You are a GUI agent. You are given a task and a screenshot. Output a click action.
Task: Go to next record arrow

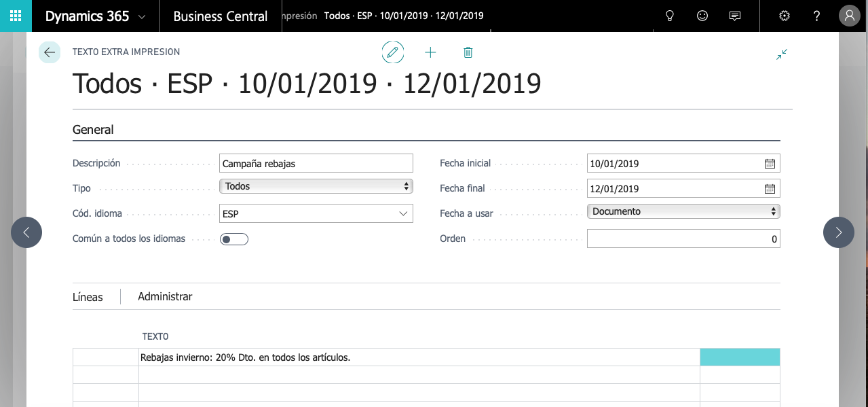pyautogui.click(x=839, y=232)
